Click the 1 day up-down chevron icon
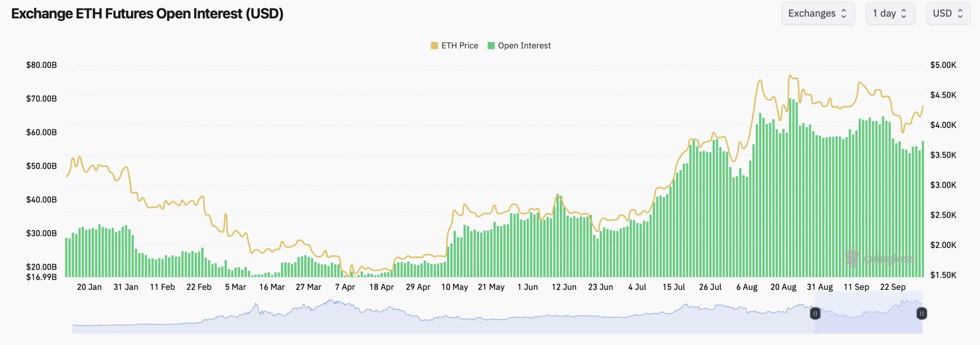Viewport: 980px width, 345px height. point(904,13)
